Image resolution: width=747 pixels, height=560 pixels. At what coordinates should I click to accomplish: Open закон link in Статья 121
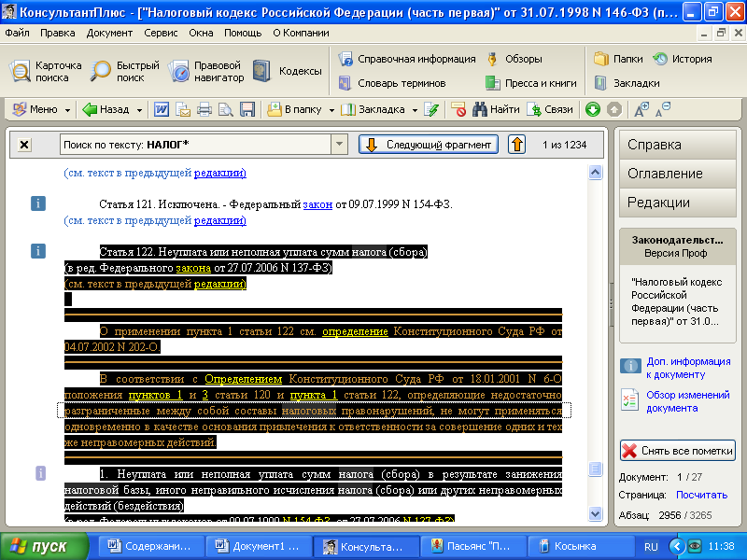[317, 204]
